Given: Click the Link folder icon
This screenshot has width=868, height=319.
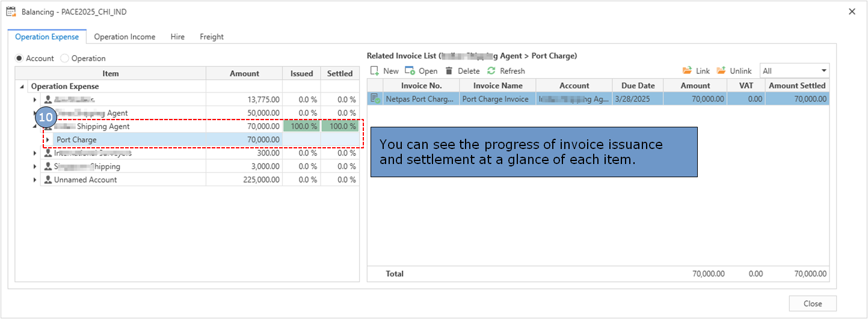Looking at the screenshot, I should coord(687,71).
